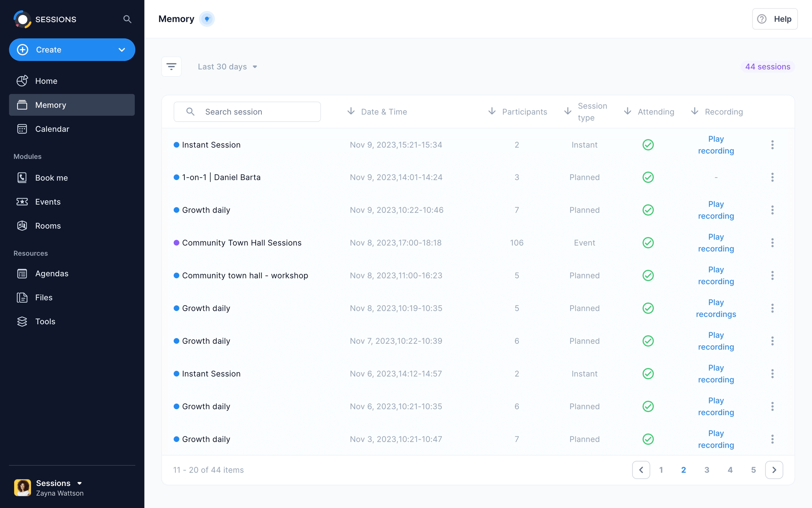Screen dimensions: 812x508
Task: Play recording for Nov 9 Growth daily
Action: pyautogui.click(x=716, y=210)
